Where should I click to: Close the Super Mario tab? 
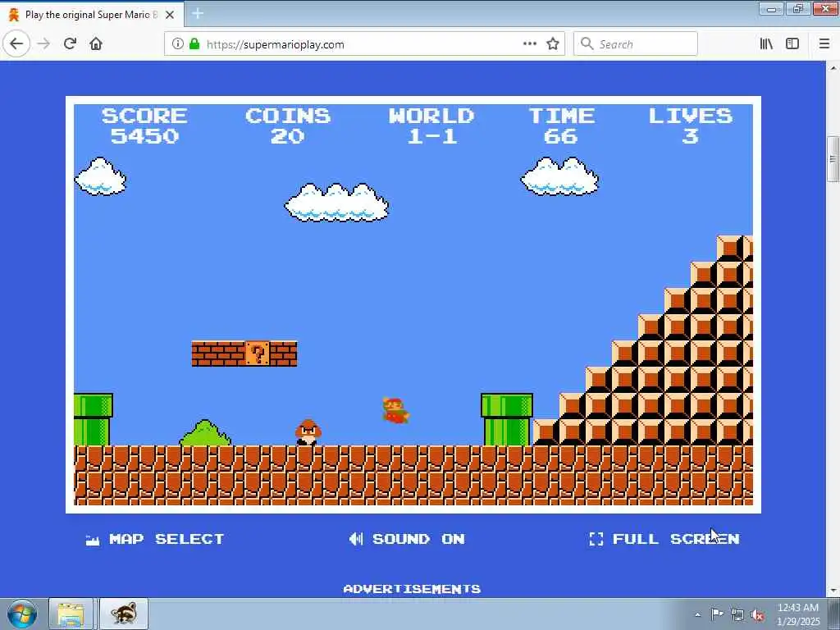[x=170, y=15]
